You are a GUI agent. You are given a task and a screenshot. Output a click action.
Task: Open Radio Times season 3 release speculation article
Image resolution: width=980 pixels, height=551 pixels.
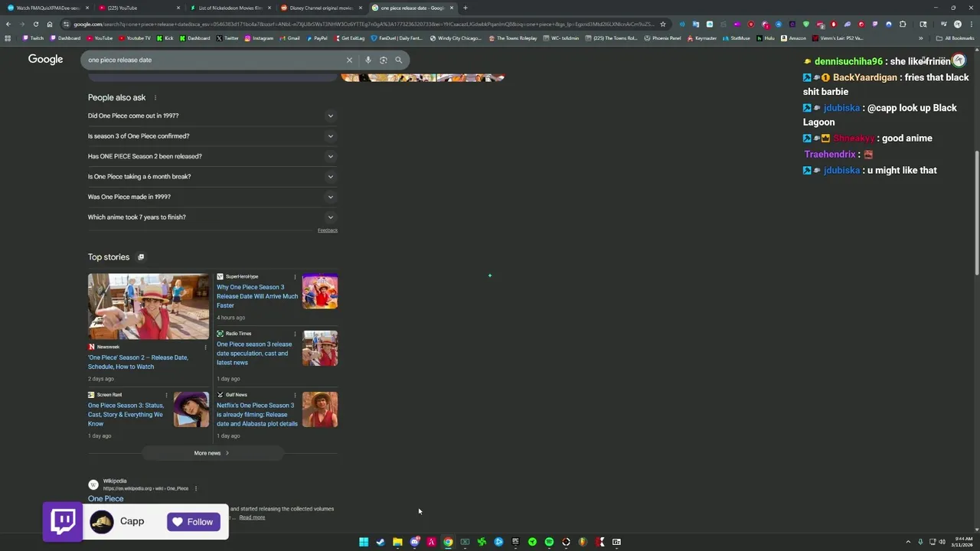coord(254,354)
